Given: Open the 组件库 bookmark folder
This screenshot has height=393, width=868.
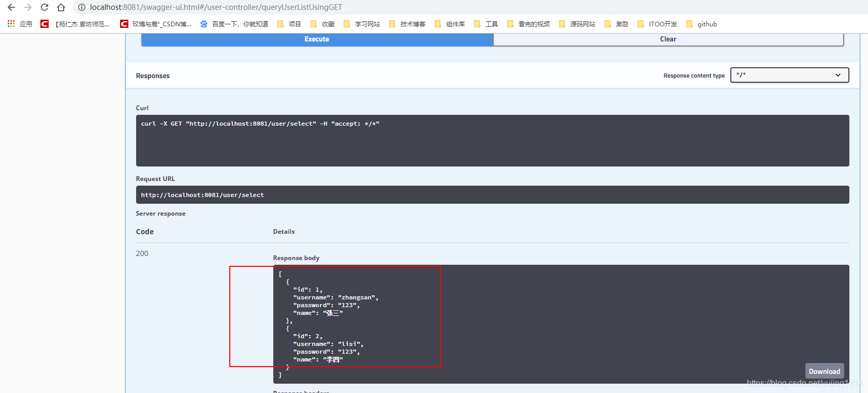Looking at the screenshot, I should (450, 24).
